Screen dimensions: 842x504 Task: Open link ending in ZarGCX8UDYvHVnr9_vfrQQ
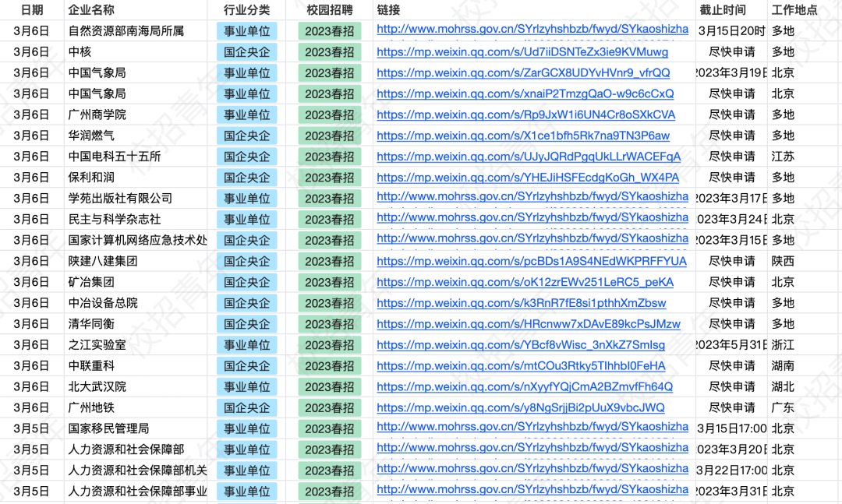(x=523, y=73)
